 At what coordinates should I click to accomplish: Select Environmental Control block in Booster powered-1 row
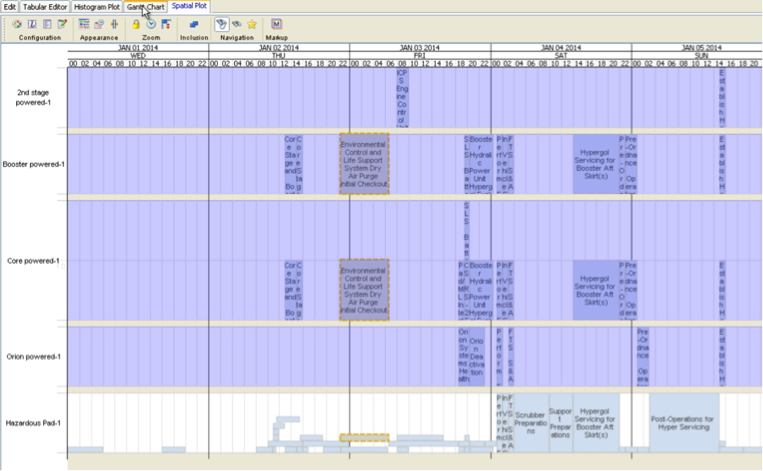tap(364, 163)
